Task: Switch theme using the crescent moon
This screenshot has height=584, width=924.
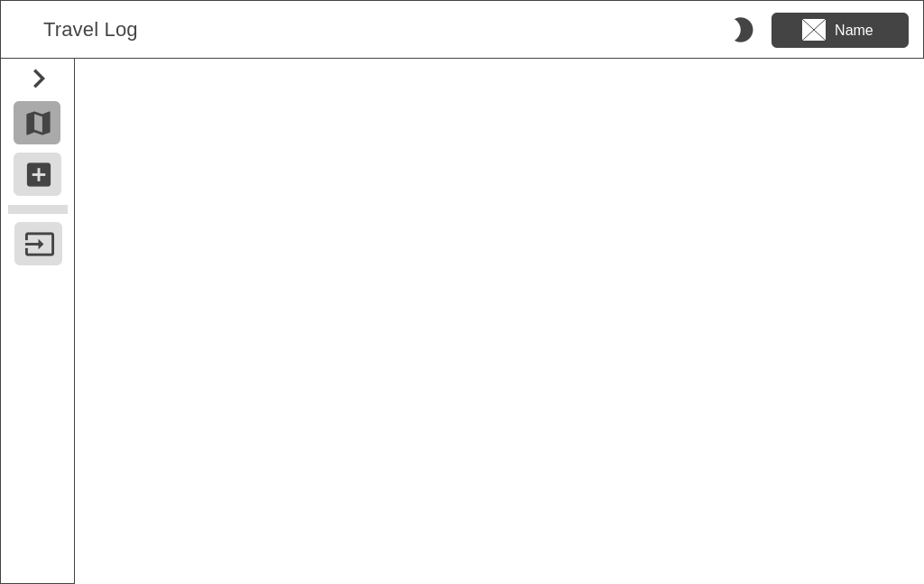Action: pos(744,30)
